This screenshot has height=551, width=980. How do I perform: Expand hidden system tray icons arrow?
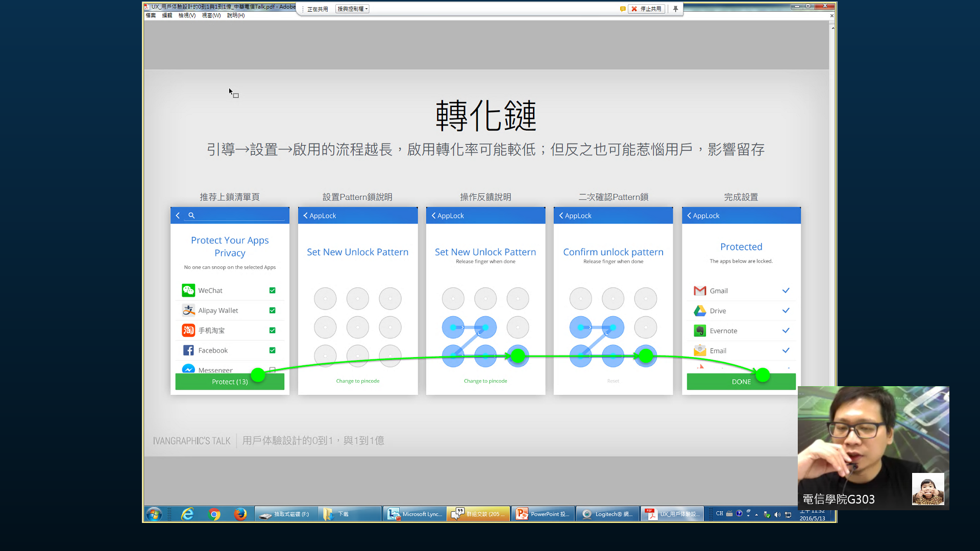point(756,514)
